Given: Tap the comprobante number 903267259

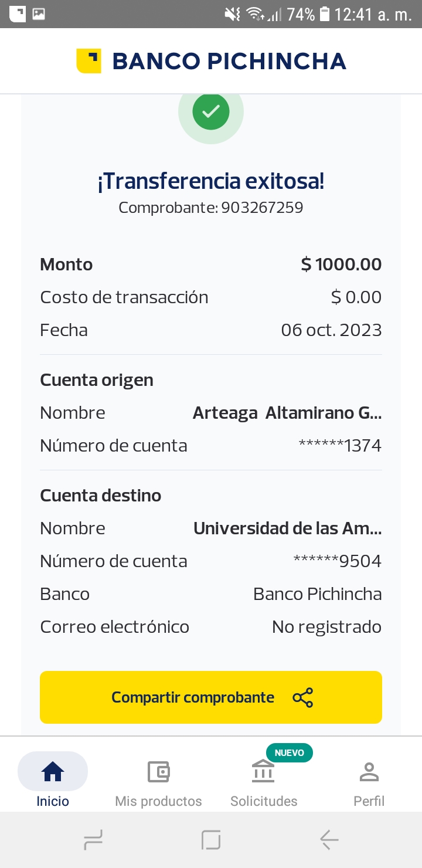Looking at the screenshot, I should point(262,208).
